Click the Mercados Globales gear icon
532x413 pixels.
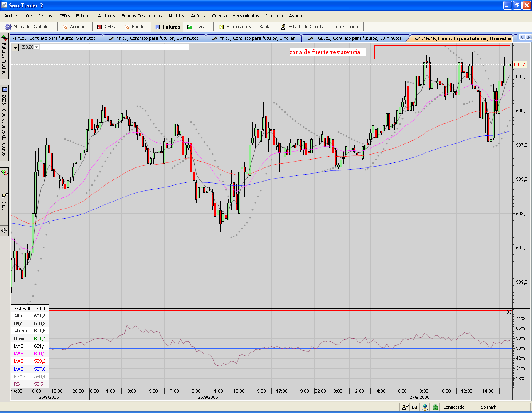coord(8,27)
